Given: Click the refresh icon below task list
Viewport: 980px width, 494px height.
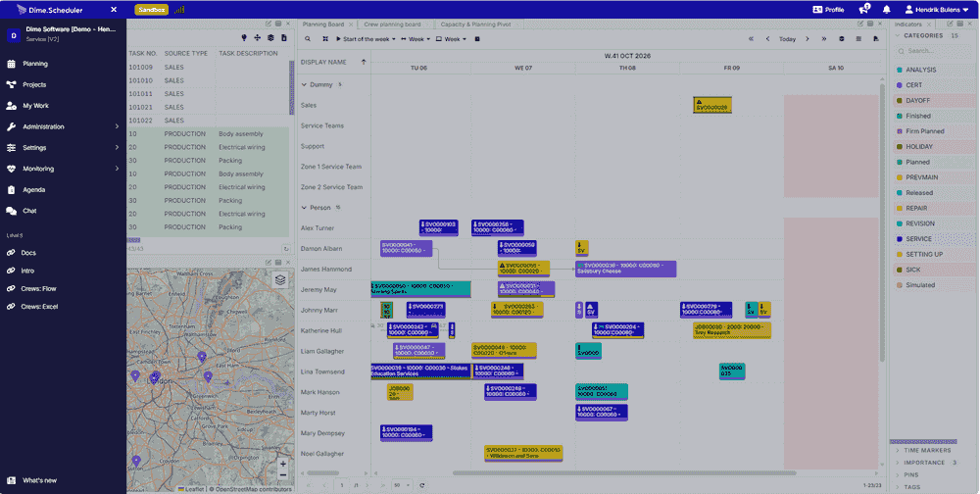Looking at the screenshot, I should [285, 249].
